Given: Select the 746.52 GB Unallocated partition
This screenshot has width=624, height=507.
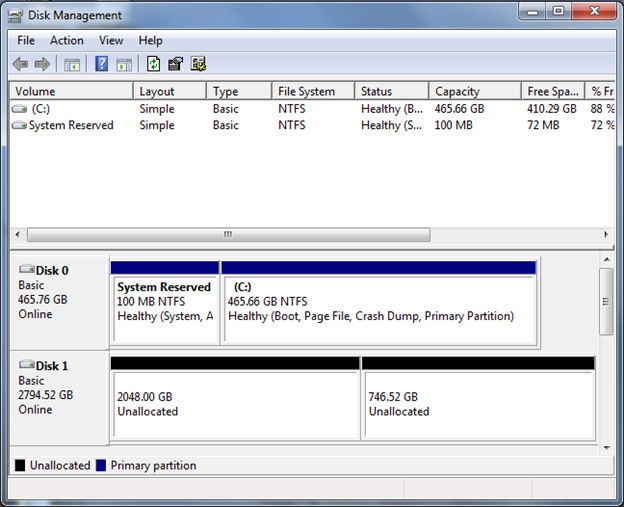Looking at the screenshot, I should (478, 404).
